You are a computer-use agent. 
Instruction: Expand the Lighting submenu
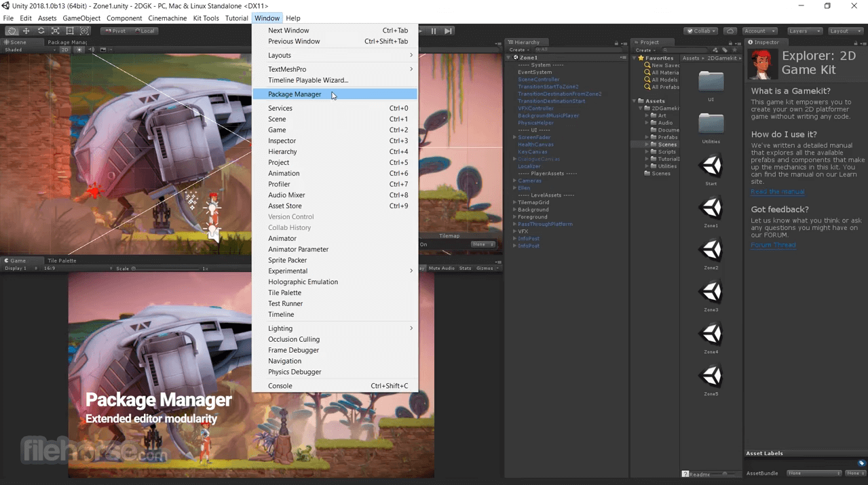tap(335, 328)
